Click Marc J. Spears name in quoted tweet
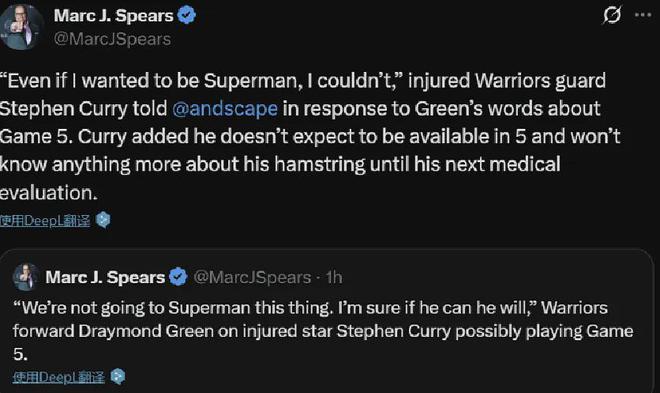 pyautogui.click(x=105, y=277)
